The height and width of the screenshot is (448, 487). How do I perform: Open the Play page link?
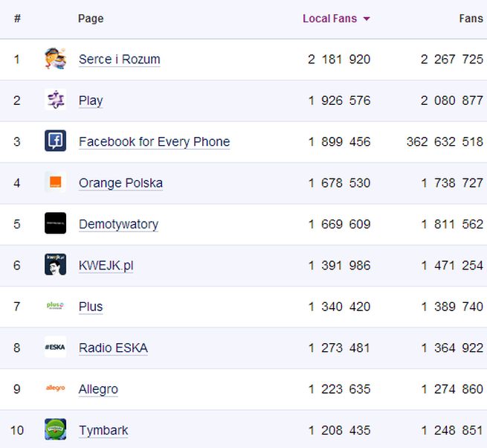click(91, 100)
